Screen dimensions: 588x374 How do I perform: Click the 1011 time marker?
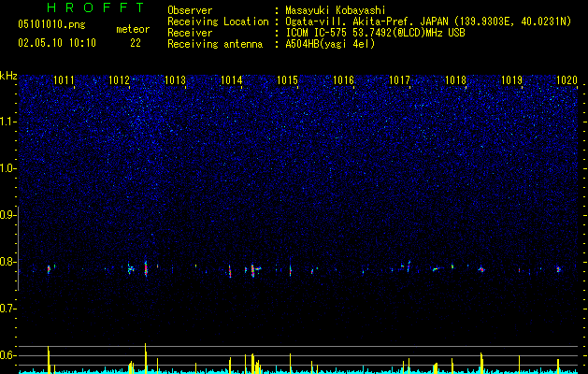(64, 79)
